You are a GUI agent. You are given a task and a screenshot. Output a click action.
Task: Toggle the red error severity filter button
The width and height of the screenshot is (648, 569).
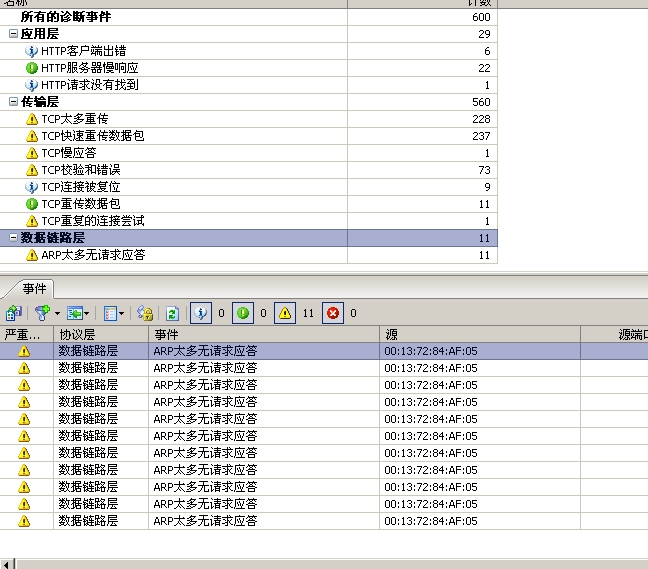tap(333, 313)
